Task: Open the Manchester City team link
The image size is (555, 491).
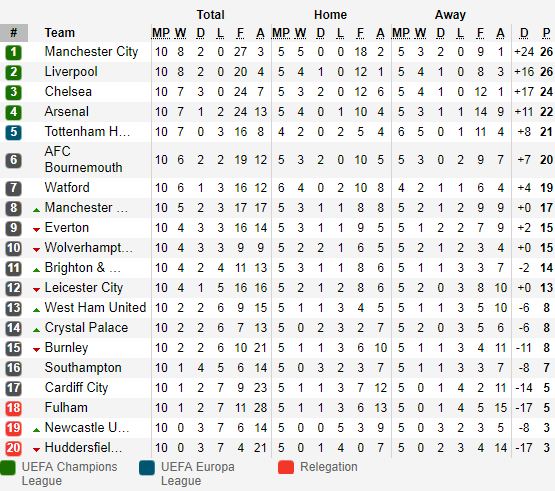Action: (x=91, y=52)
